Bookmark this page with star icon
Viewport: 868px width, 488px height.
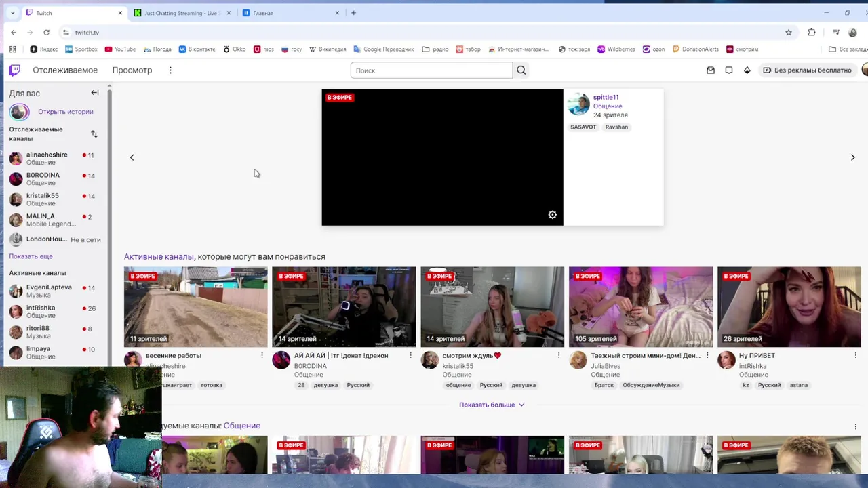pyautogui.click(x=789, y=32)
